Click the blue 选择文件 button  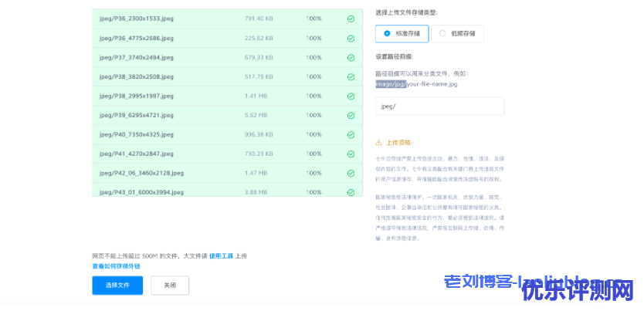tap(117, 286)
